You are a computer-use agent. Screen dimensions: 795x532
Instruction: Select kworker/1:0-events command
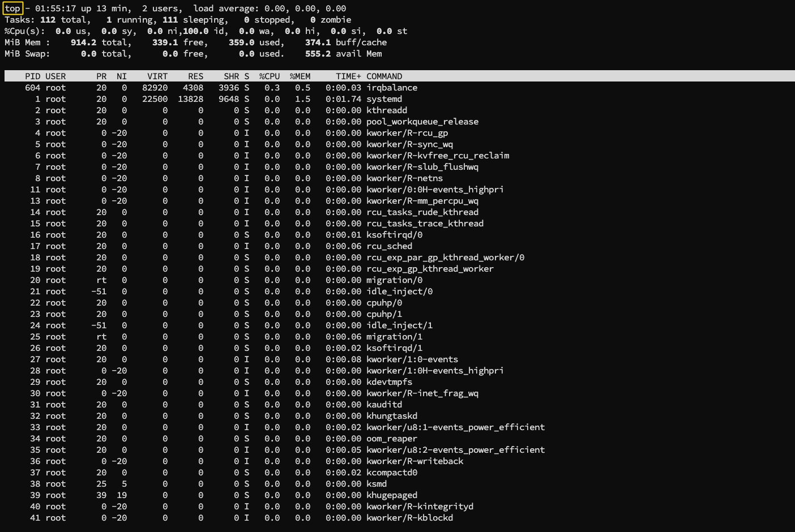coord(412,359)
